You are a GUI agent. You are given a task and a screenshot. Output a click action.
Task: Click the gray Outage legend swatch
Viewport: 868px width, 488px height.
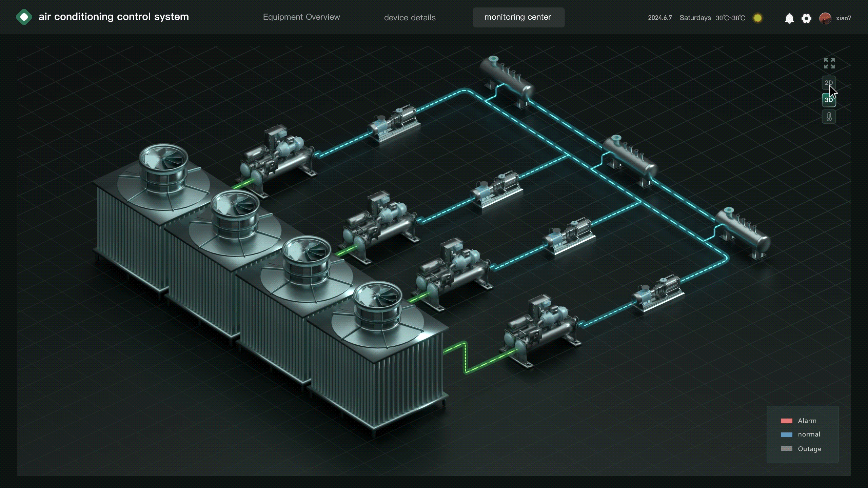pyautogui.click(x=786, y=449)
